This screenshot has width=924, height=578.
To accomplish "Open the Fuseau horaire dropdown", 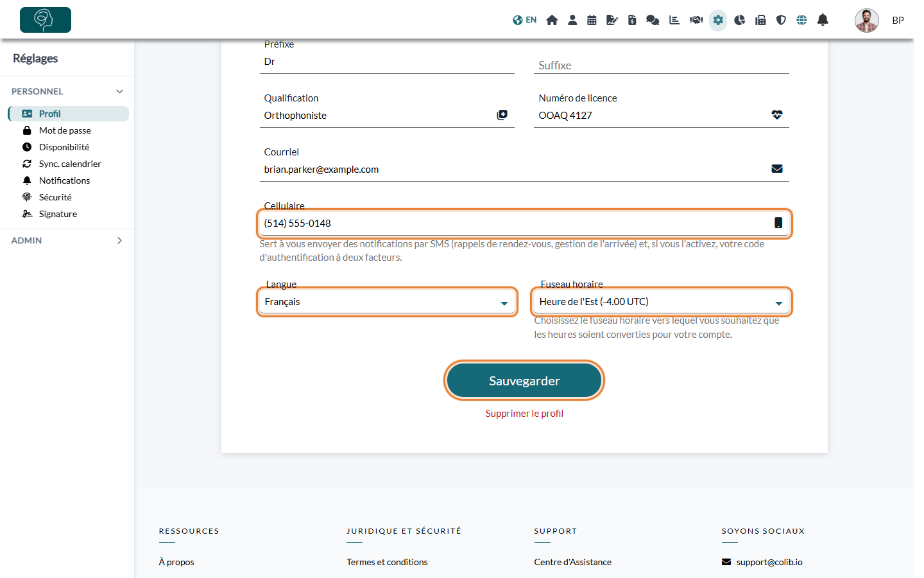I will [x=662, y=302].
